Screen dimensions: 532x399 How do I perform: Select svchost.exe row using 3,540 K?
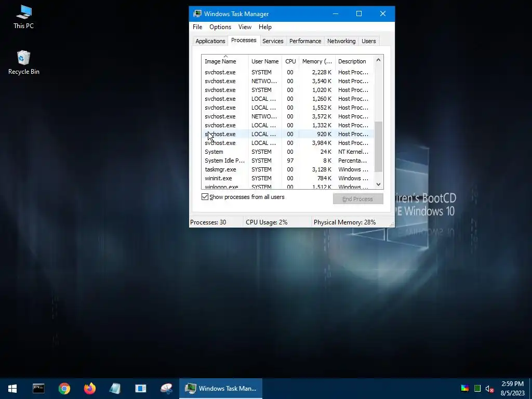[288, 81]
